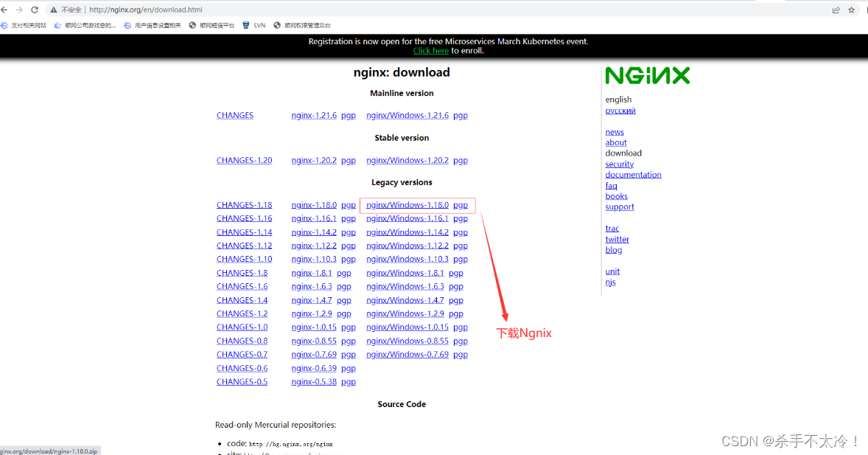Share this page via toolbar icon
Screen dimensions: 868x455
tap(836, 10)
